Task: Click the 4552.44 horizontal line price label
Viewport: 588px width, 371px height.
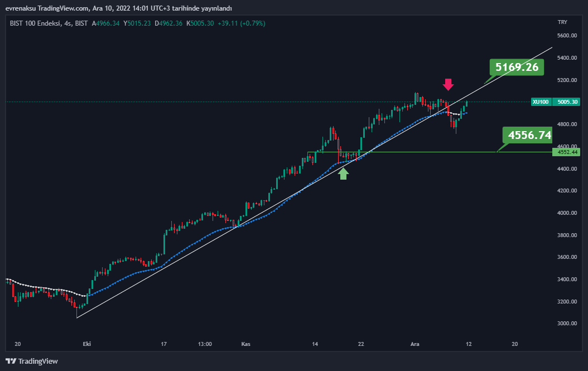Action: point(567,152)
